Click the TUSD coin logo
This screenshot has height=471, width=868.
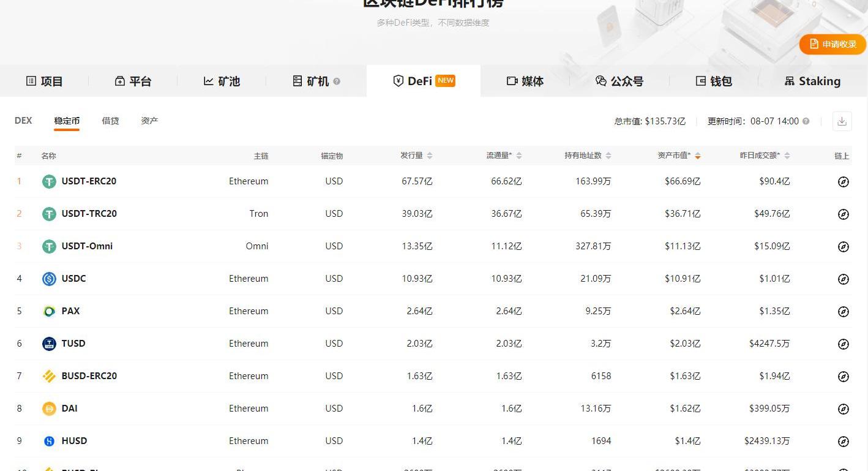click(x=49, y=344)
